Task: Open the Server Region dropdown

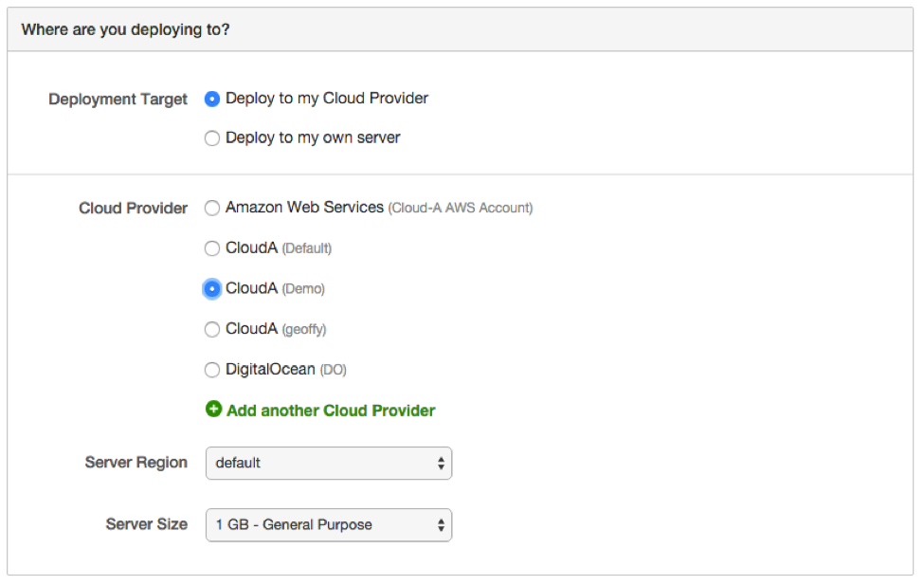Action: (329, 463)
